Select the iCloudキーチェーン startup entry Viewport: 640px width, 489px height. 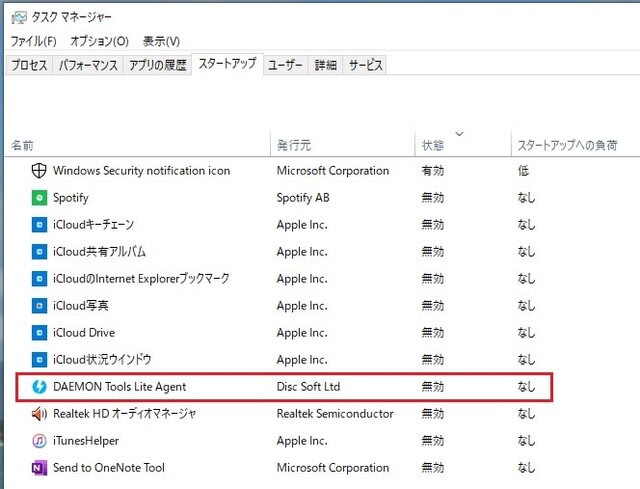[x=282, y=225]
